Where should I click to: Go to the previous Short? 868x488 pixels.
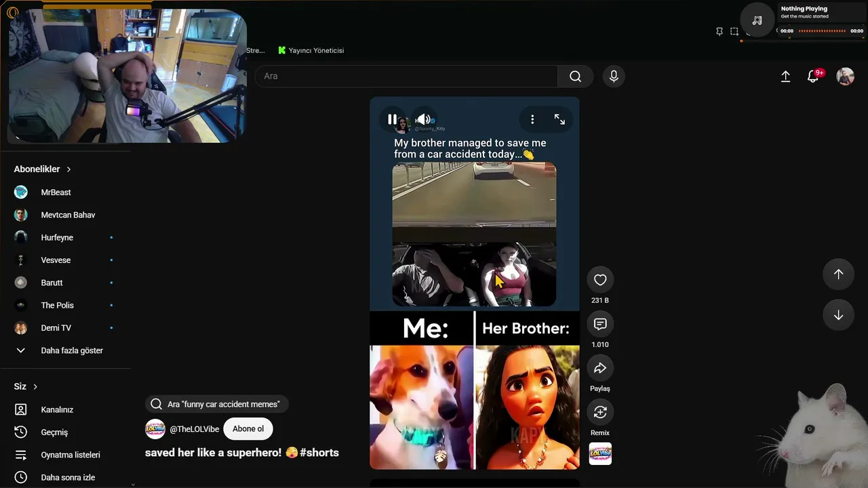click(838, 274)
